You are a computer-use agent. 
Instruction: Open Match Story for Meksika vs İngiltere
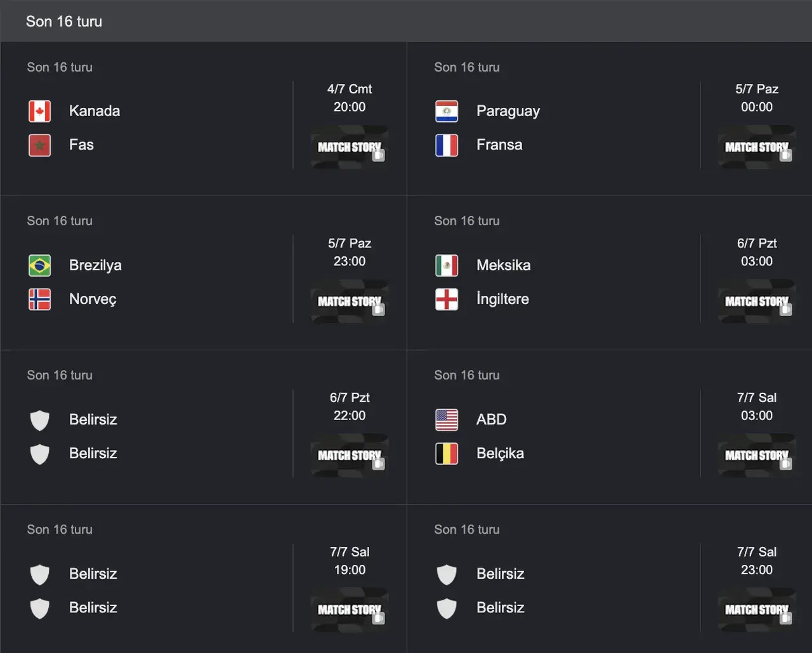tap(757, 301)
